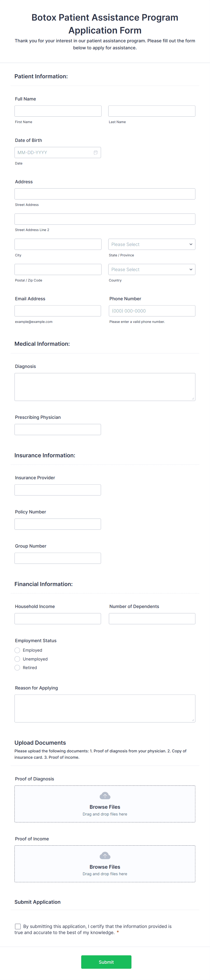Click the upload cloud icon under Proof of Diagnosis
This screenshot has width=210, height=980.
pyautogui.click(x=105, y=796)
